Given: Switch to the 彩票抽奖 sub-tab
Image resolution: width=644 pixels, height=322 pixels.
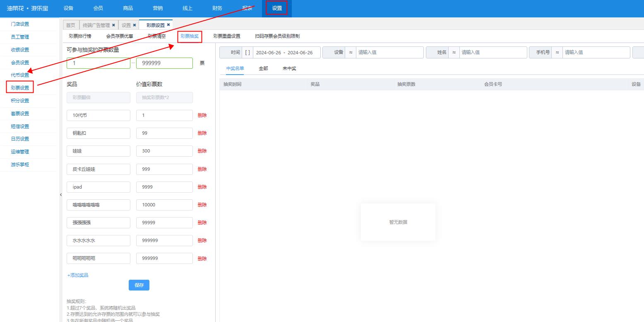Looking at the screenshot, I should click(190, 36).
